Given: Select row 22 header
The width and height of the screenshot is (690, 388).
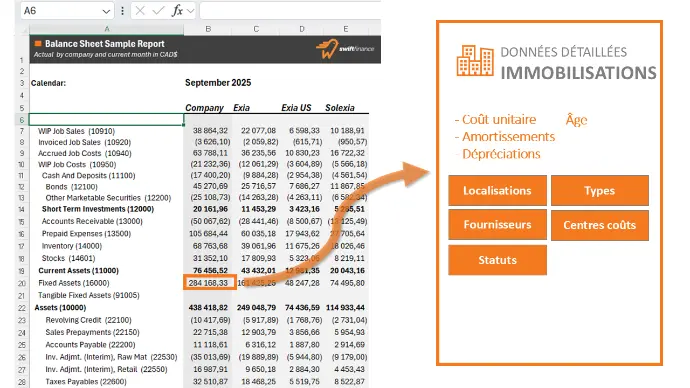Looking at the screenshot, I should click(22, 308).
